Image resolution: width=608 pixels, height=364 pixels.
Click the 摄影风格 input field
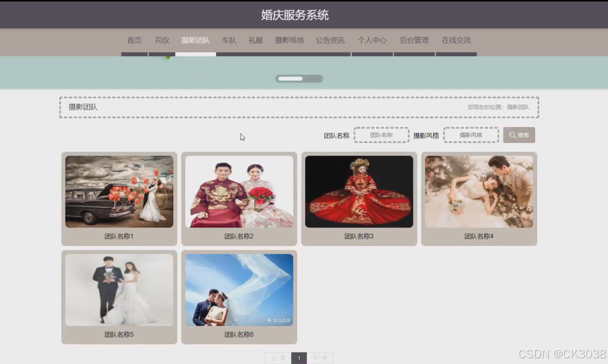471,134
